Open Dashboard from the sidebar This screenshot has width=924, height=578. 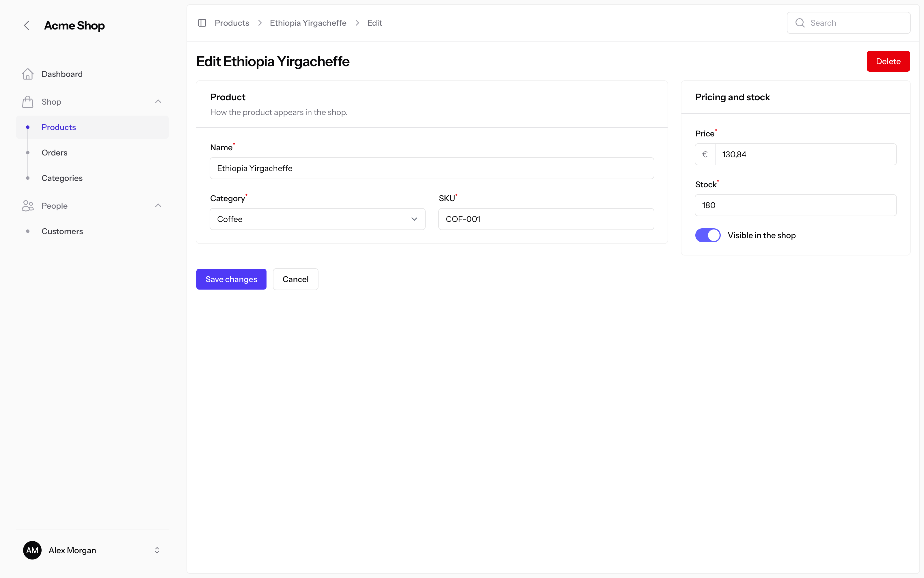click(92, 74)
